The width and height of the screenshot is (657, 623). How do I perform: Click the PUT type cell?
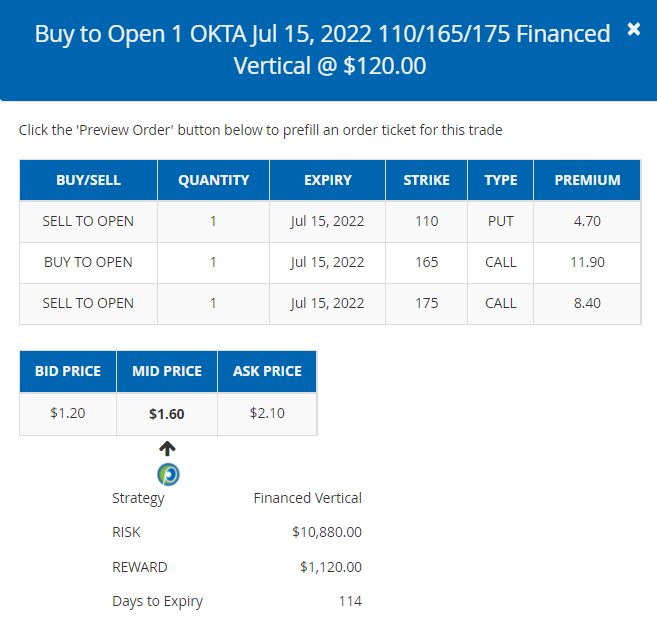(x=501, y=221)
